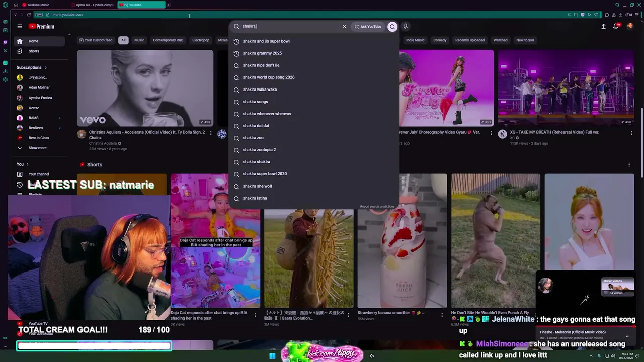
Task: Click Report search predictions link
Action: click(377, 207)
